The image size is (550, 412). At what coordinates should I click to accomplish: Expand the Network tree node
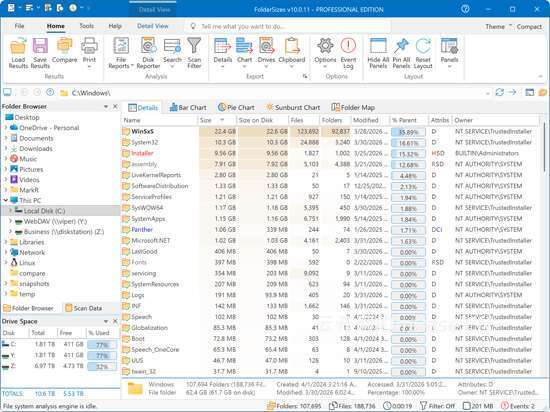pos(6,252)
